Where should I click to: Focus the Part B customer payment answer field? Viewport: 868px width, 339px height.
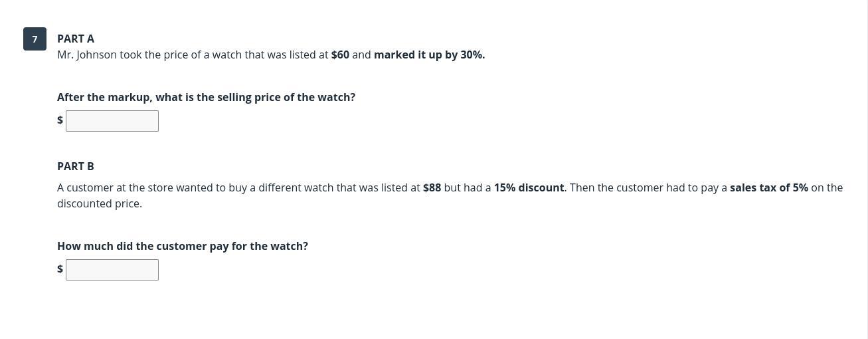tap(112, 270)
